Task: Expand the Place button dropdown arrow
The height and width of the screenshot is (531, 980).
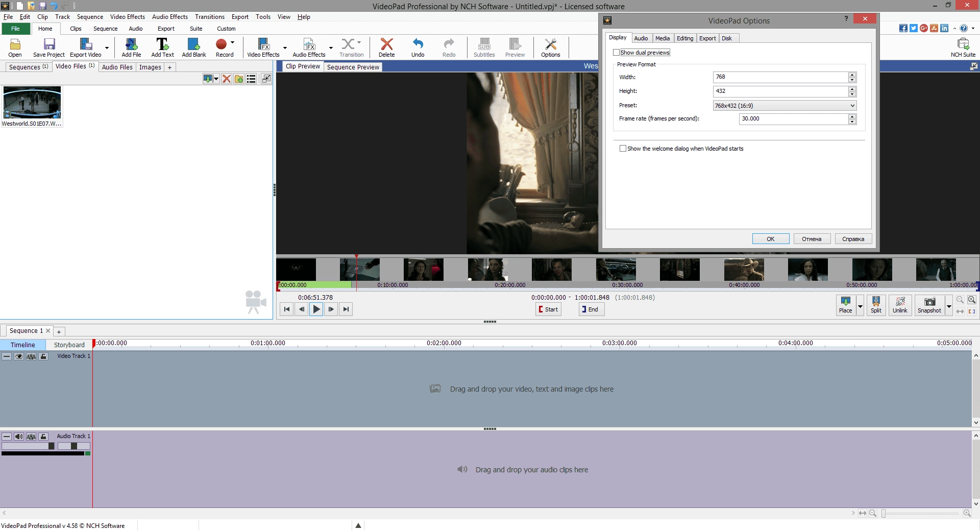Action: point(860,306)
